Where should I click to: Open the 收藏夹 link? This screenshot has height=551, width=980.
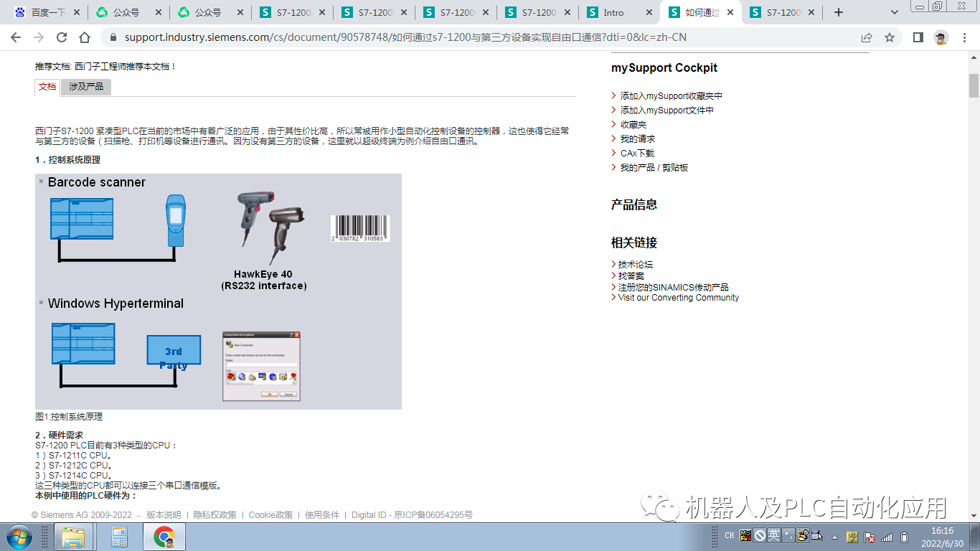(x=633, y=125)
